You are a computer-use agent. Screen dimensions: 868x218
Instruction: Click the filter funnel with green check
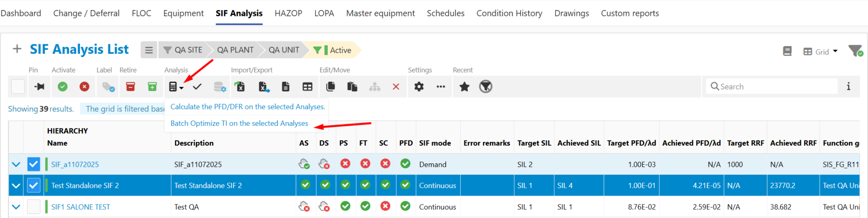click(x=855, y=51)
